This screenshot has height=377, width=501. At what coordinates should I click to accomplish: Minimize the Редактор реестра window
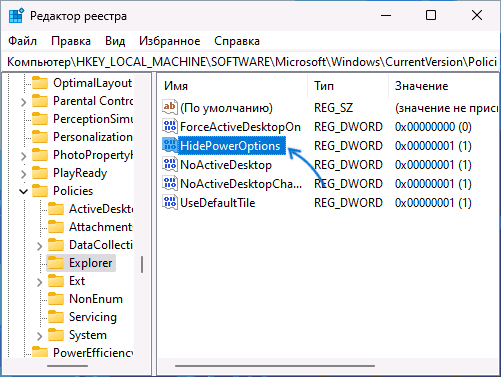tap(386, 15)
